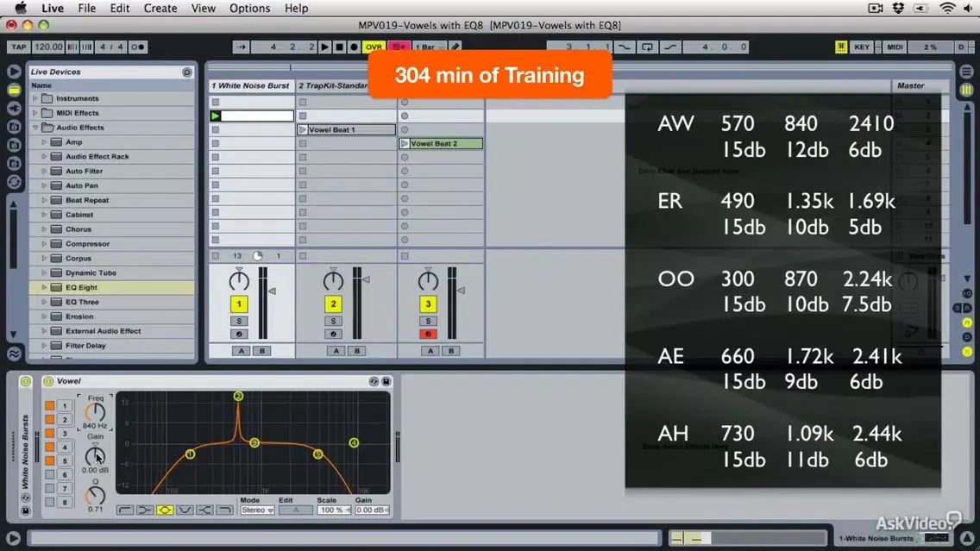
Task: Select the 120.00 tempo field
Action: (x=48, y=47)
